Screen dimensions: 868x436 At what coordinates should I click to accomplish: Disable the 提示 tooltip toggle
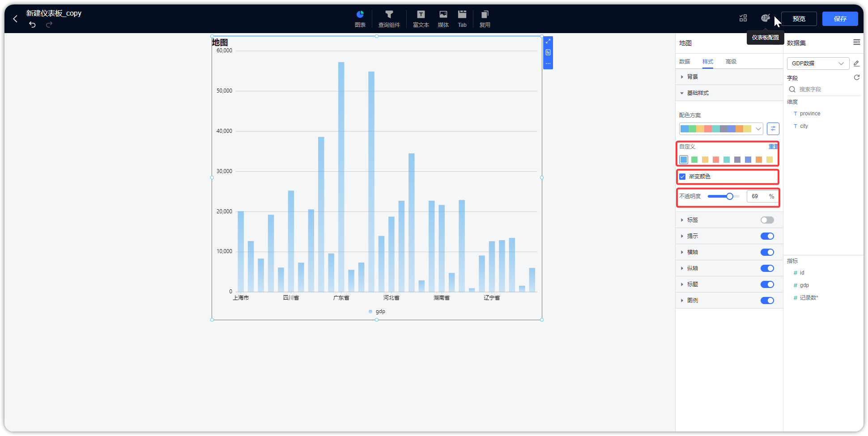[767, 236]
